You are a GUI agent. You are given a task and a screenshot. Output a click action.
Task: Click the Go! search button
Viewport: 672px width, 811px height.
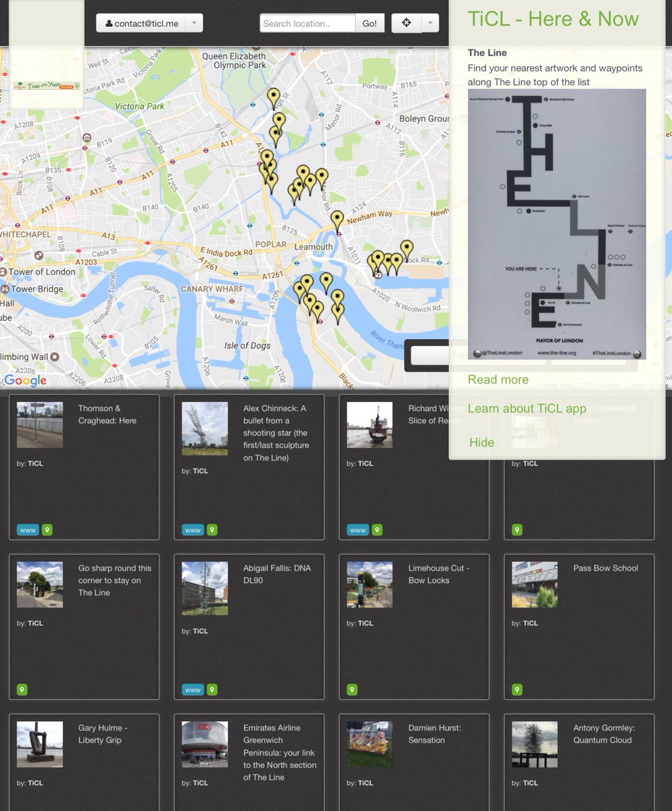370,23
